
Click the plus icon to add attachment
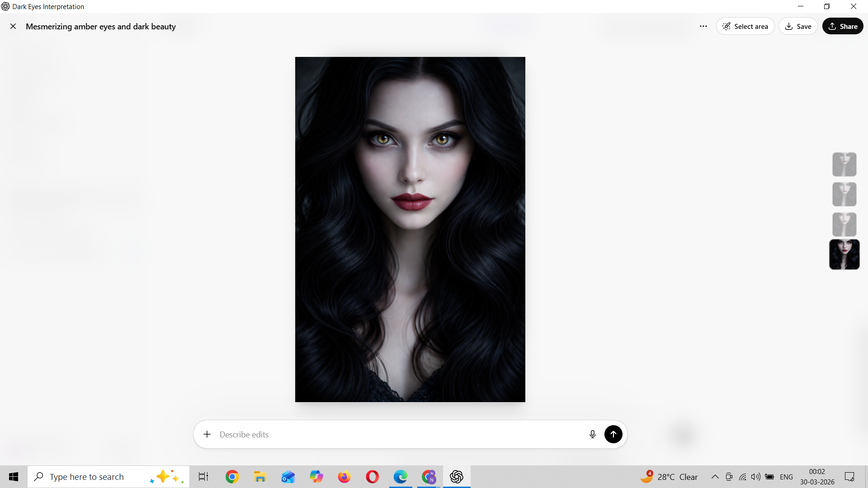point(207,434)
